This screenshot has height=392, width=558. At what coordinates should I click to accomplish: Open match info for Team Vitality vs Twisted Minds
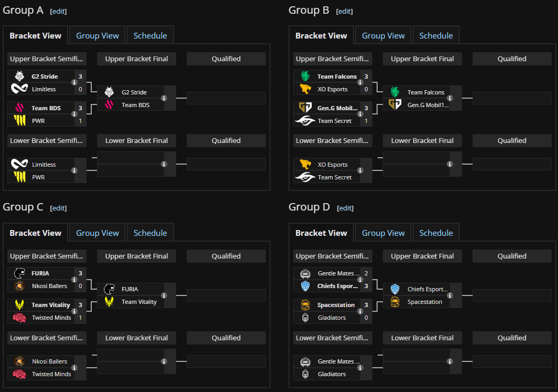point(74,311)
